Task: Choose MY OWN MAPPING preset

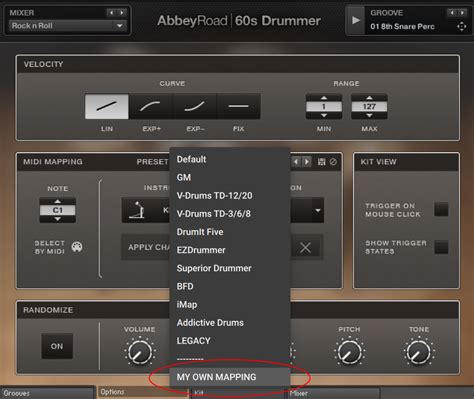Action: [230, 377]
